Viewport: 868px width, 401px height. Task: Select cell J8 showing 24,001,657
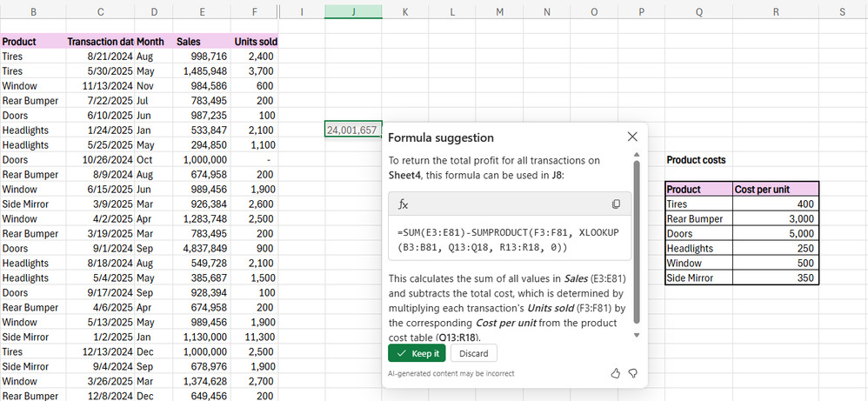click(353, 130)
